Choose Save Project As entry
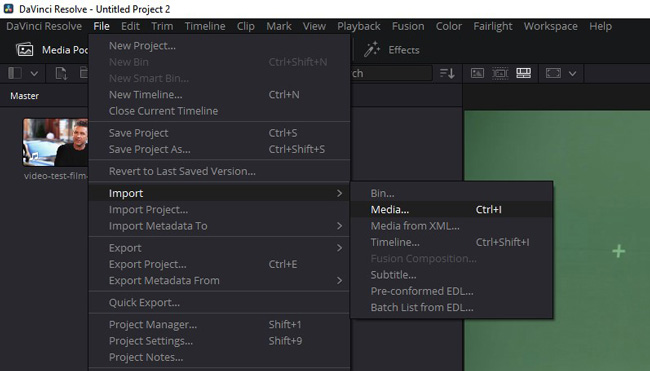The width and height of the screenshot is (650, 371). (x=220, y=149)
